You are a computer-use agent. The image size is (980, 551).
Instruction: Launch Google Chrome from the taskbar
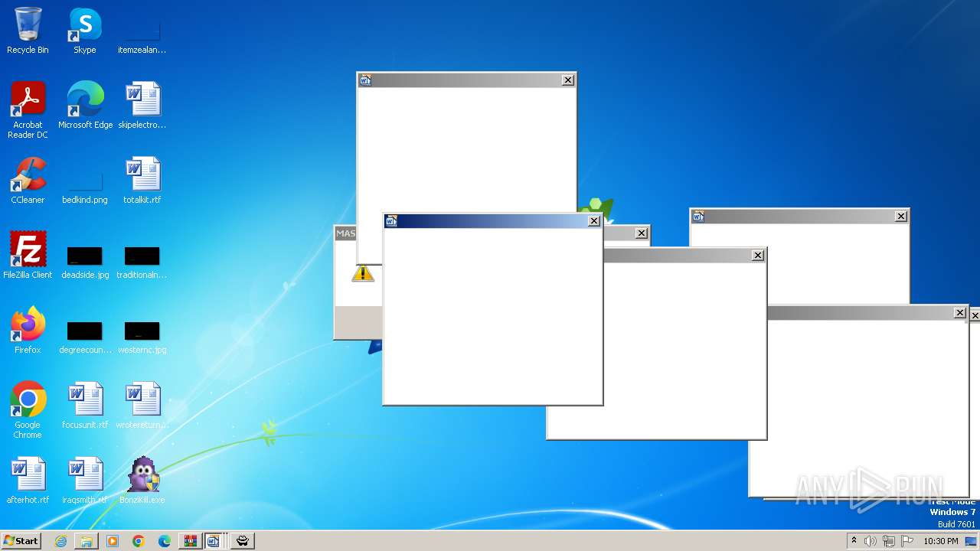point(139,541)
